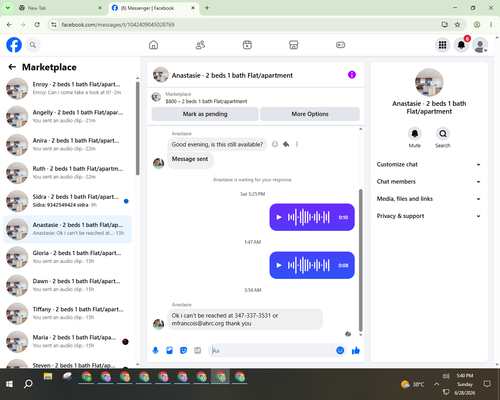Open the Reels video icon in top navigation
Viewport: 500px width, 400px height.
point(247,45)
